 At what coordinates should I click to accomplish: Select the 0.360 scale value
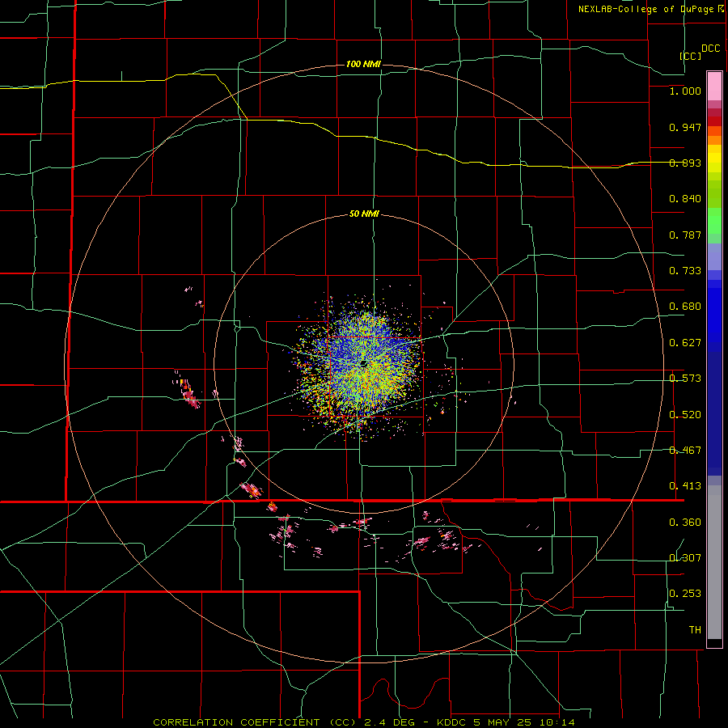tap(685, 523)
